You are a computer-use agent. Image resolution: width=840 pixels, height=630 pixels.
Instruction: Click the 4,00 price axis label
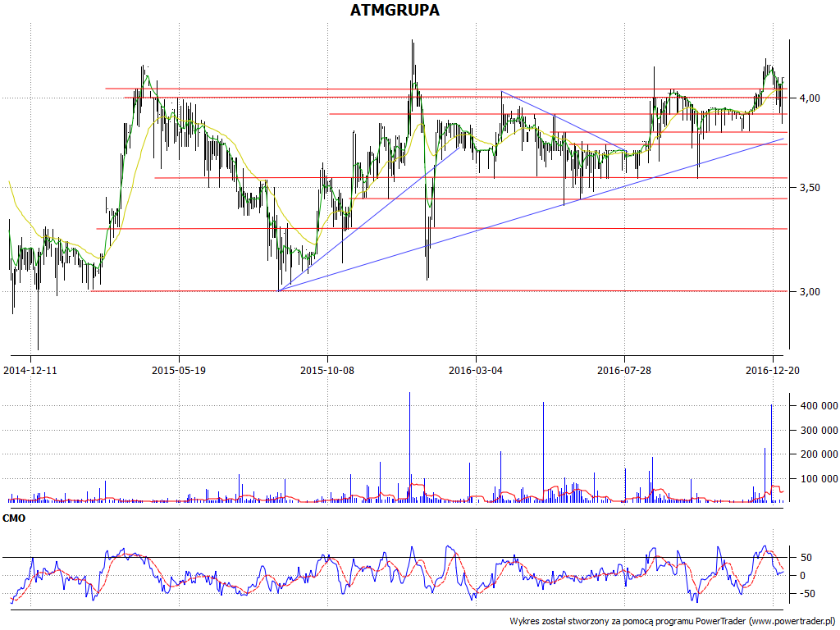click(809, 98)
